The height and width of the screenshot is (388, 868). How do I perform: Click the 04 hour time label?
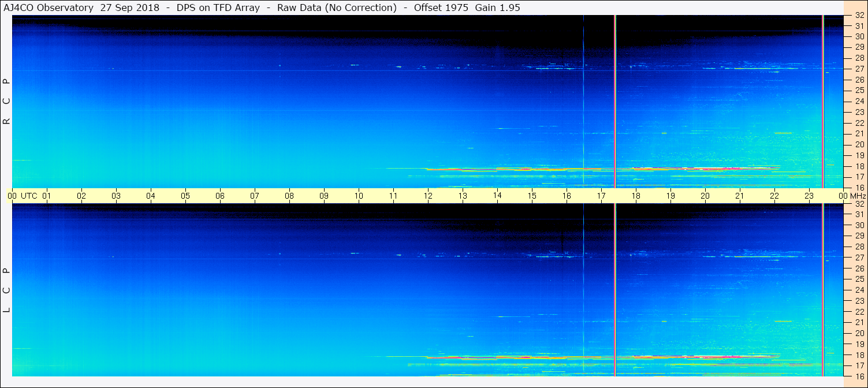pyautogui.click(x=151, y=196)
